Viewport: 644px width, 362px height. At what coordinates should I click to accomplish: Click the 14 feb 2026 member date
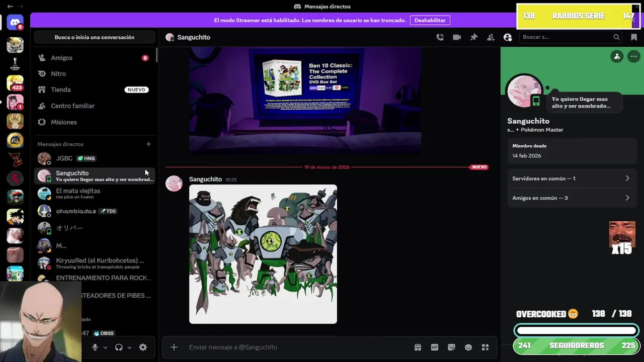pos(527,156)
